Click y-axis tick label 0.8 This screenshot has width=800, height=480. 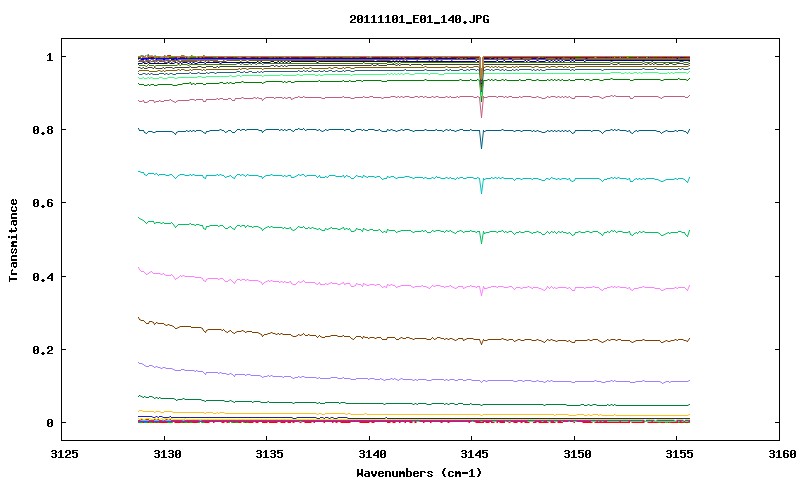[x=43, y=130]
